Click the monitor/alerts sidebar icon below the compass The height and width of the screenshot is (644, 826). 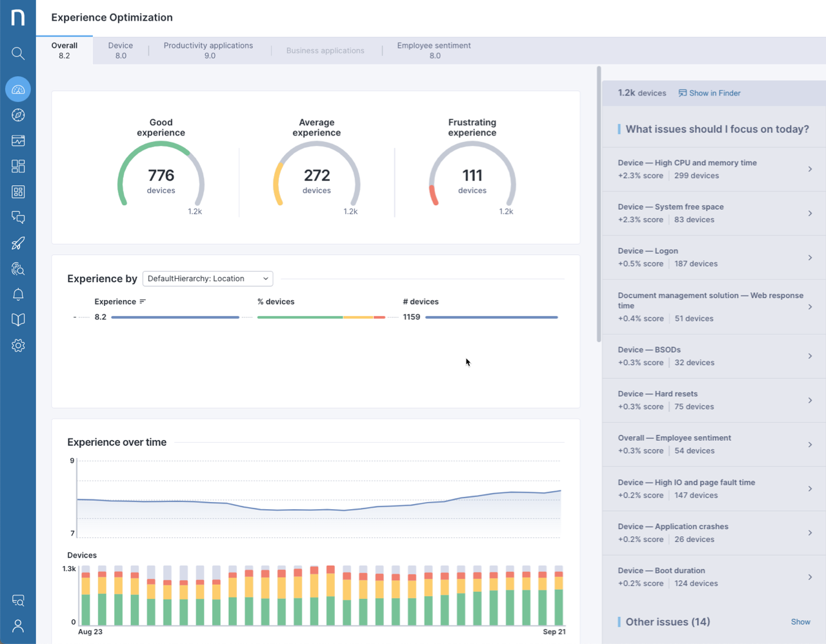pos(17,140)
